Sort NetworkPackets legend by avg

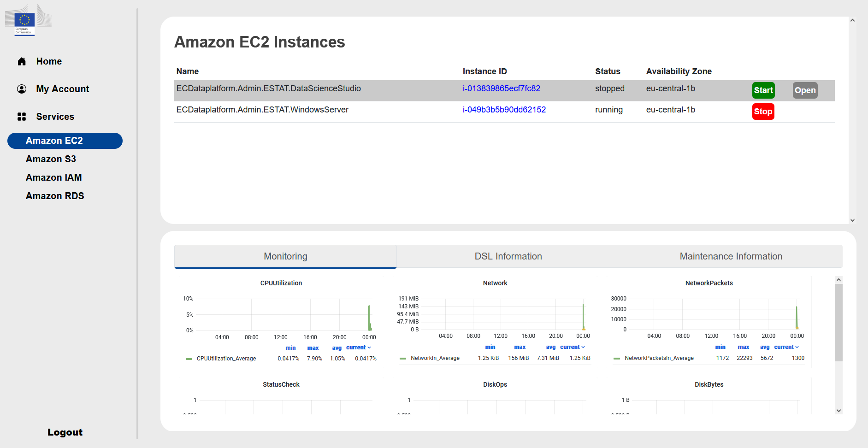765,347
